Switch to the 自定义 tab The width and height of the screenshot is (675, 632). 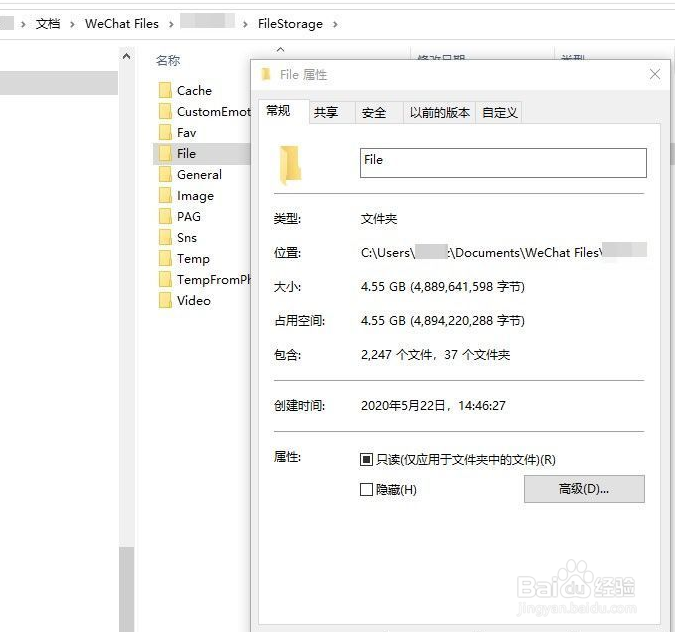pos(499,113)
